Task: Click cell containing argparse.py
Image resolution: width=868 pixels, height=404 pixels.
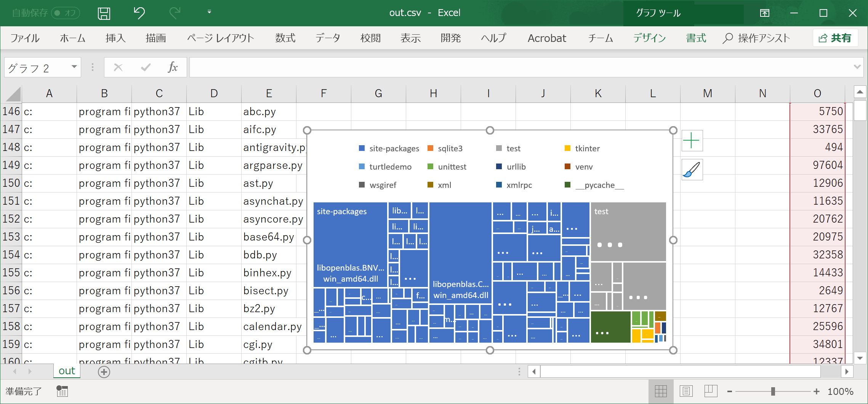Action: (x=269, y=165)
